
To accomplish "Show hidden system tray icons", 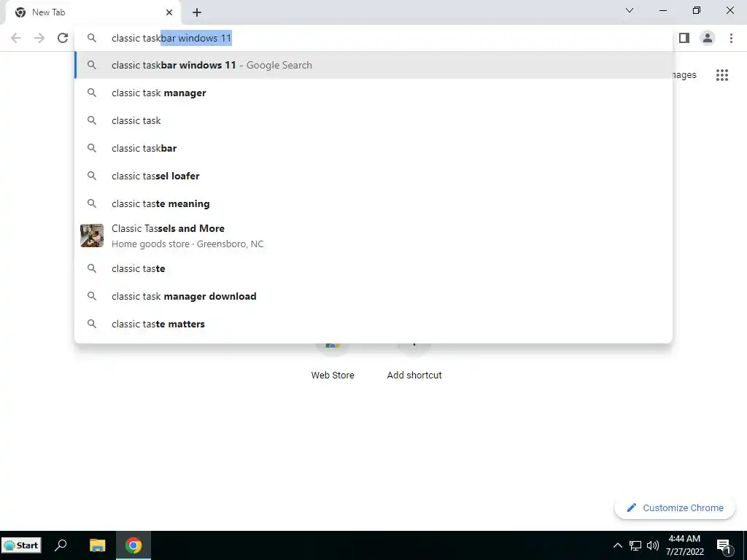I will (617, 545).
